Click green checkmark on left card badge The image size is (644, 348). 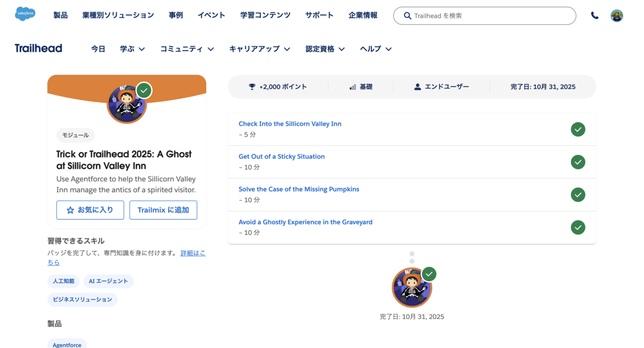pos(143,90)
